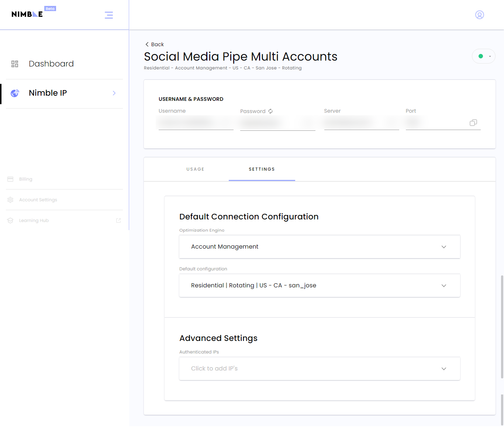
Task: Open the user profile icon
Action: (479, 15)
